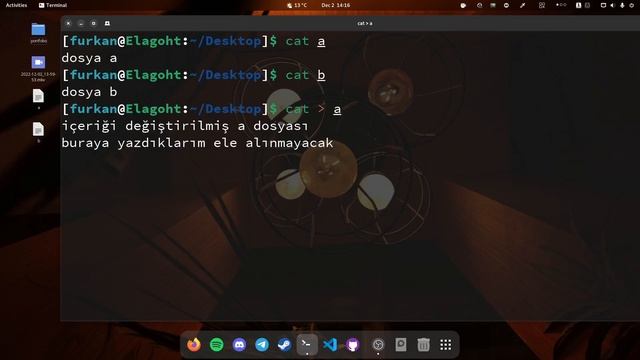Launch Steam from the dock
The width and height of the screenshot is (640, 360).
click(x=284, y=345)
